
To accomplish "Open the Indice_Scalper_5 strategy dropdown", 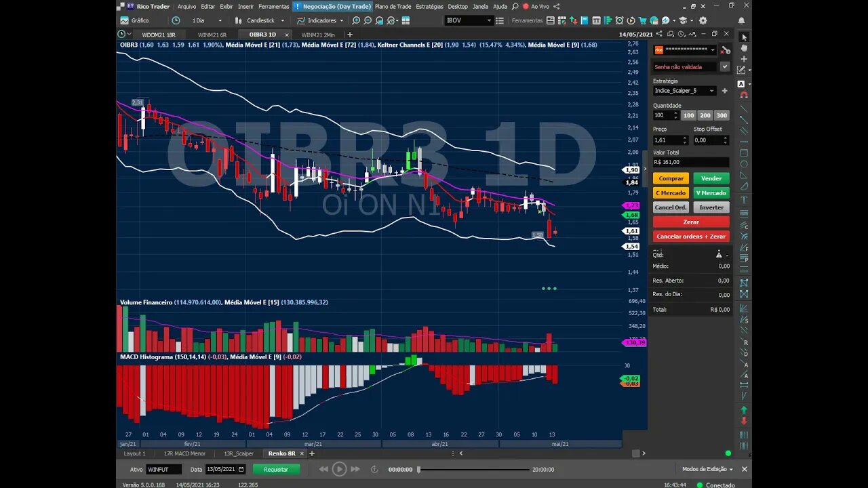I will click(x=685, y=91).
